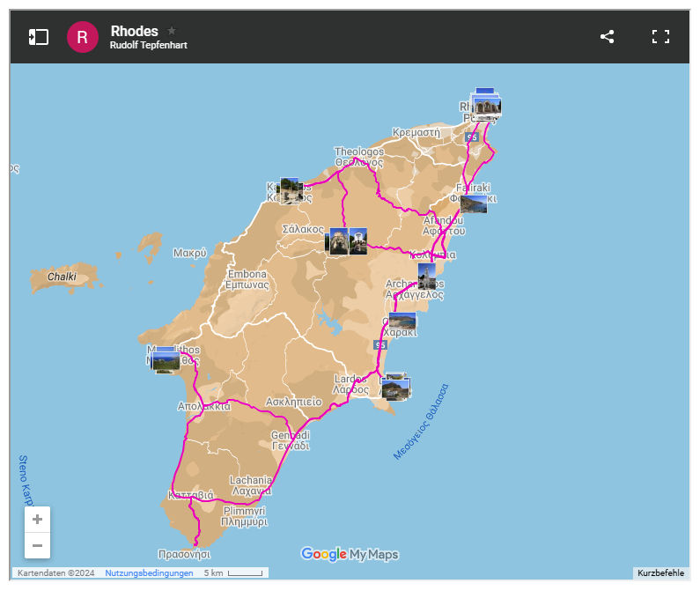The image size is (700, 591).
Task: Click Rudolf Tepfenhart author name
Action: point(148,45)
